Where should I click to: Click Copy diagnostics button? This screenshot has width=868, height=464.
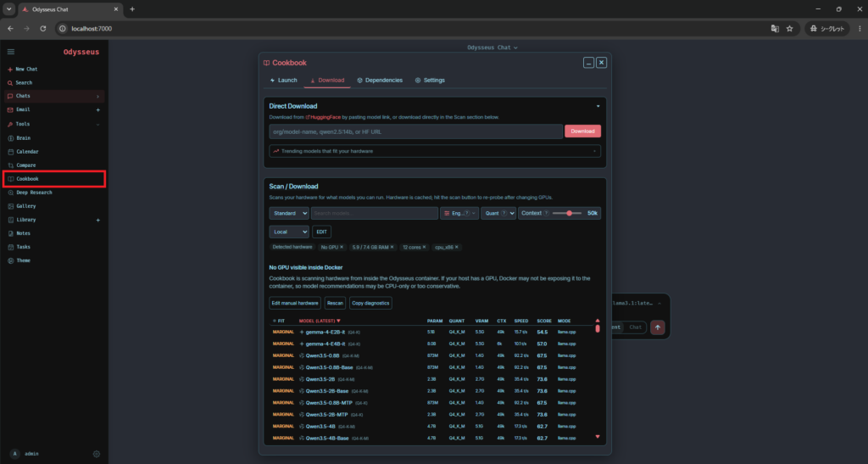click(x=370, y=303)
